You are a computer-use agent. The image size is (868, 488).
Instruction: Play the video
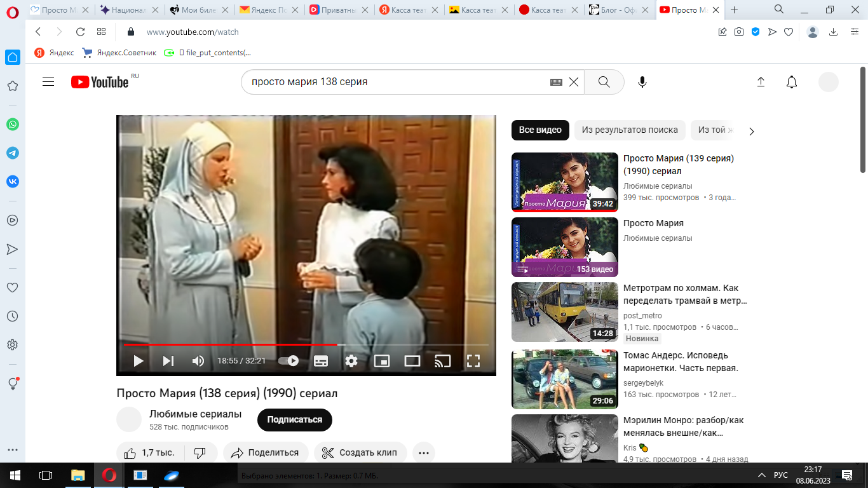138,361
